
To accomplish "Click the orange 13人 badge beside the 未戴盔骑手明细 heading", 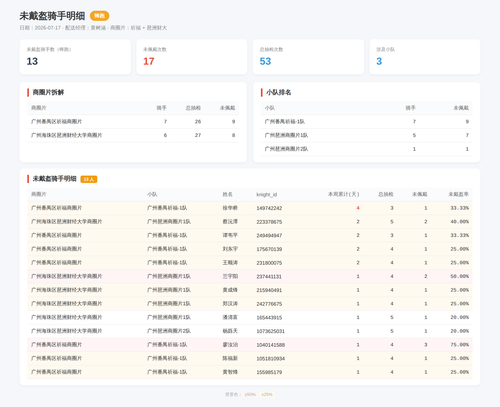I will point(89,179).
